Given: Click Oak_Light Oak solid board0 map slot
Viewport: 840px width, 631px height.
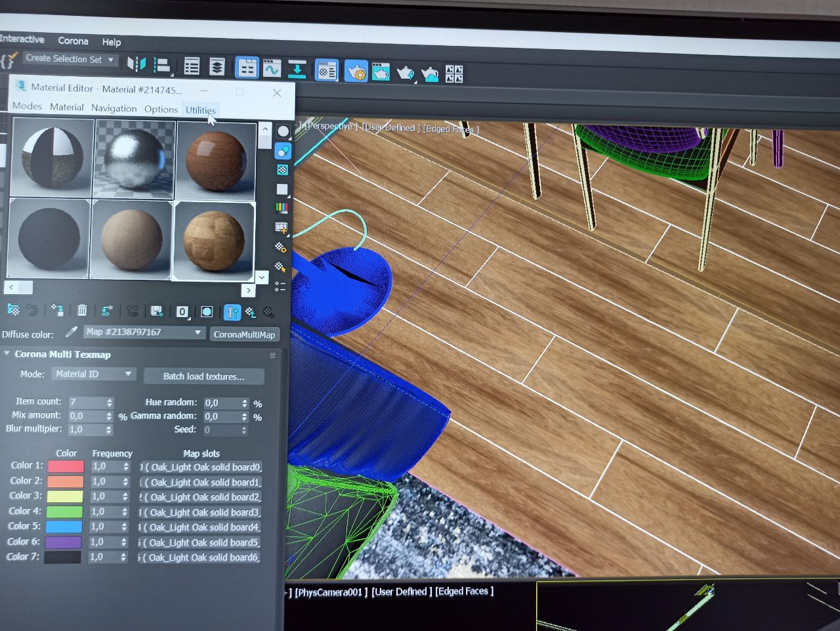Looking at the screenshot, I should pyautogui.click(x=201, y=467).
